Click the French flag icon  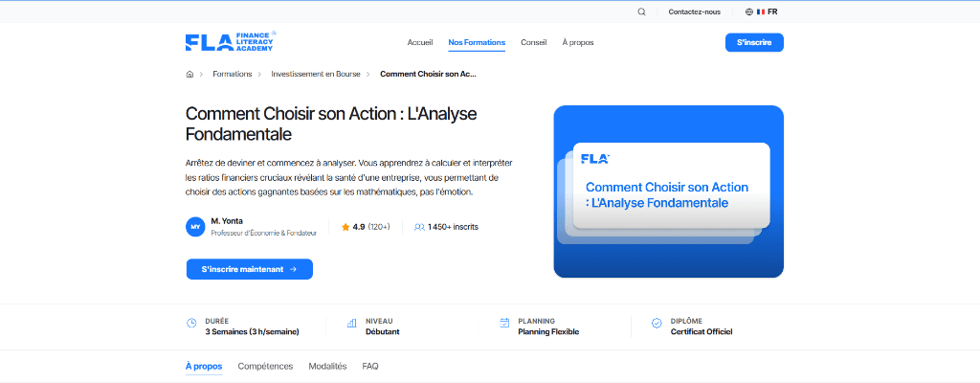[x=761, y=11]
